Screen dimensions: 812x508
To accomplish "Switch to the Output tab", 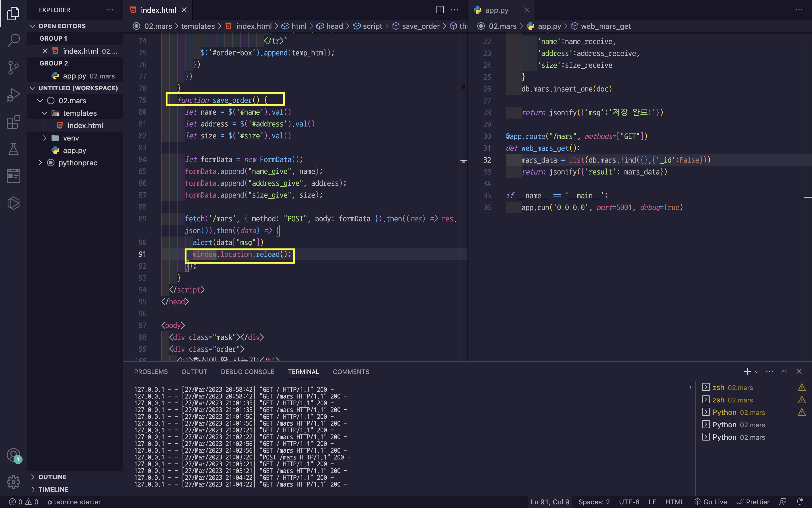I will pyautogui.click(x=194, y=372).
